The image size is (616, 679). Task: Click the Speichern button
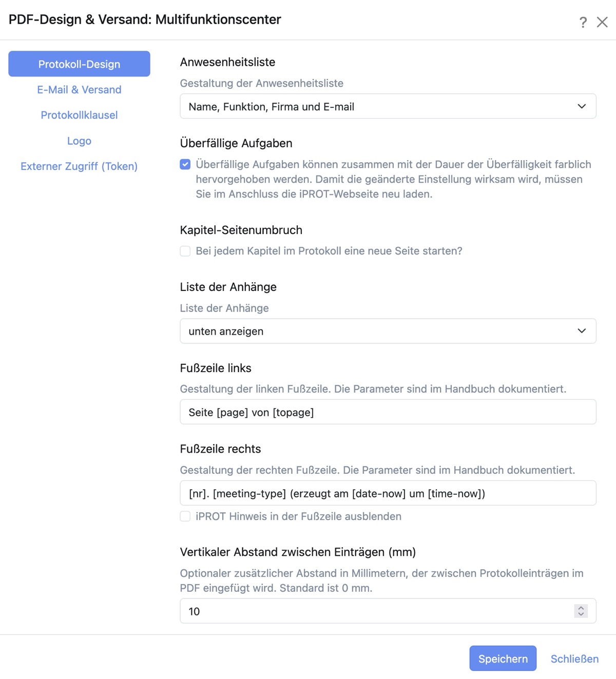tap(503, 658)
